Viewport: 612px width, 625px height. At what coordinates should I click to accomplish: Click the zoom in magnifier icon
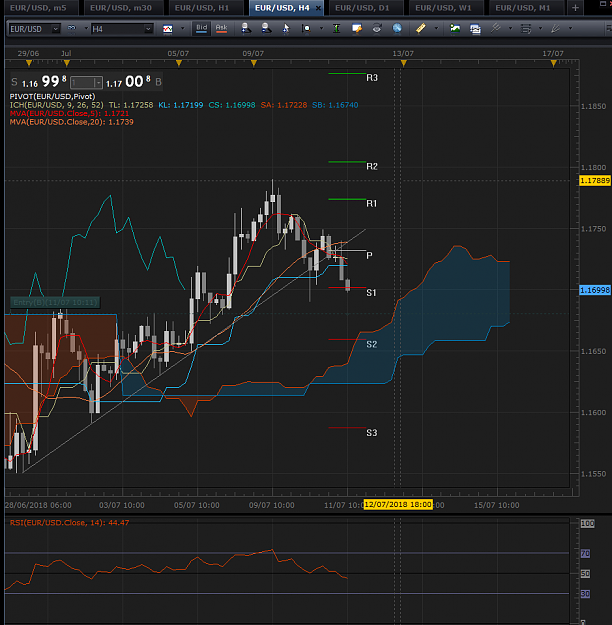click(x=246, y=28)
